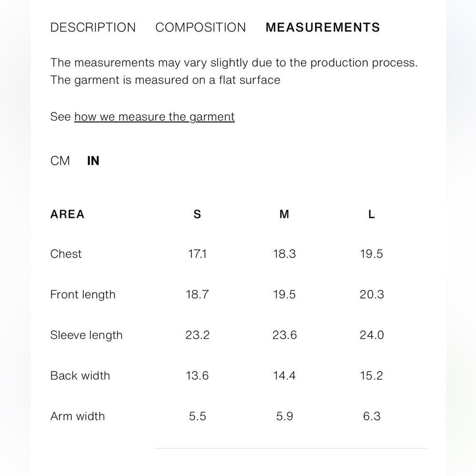
Task: Click Back width value 15.2 for L
Action: click(372, 376)
